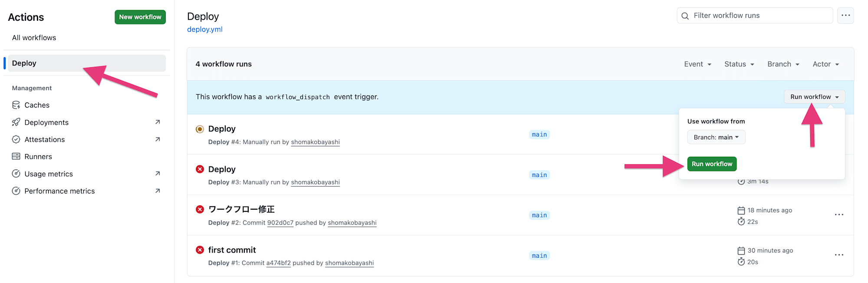Image resolution: width=868 pixels, height=283 pixels.
Task: Click the Deployments rocket icon
Action: [16, 122]
